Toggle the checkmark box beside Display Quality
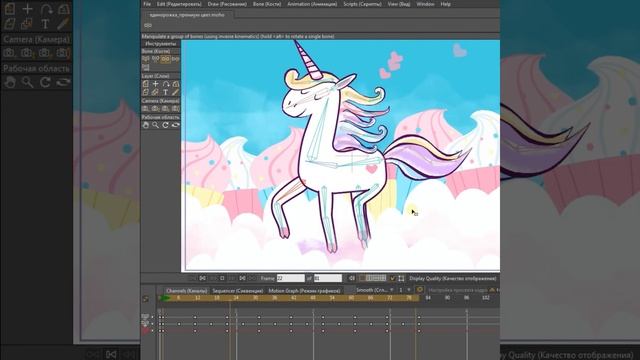 coord(393,278)
